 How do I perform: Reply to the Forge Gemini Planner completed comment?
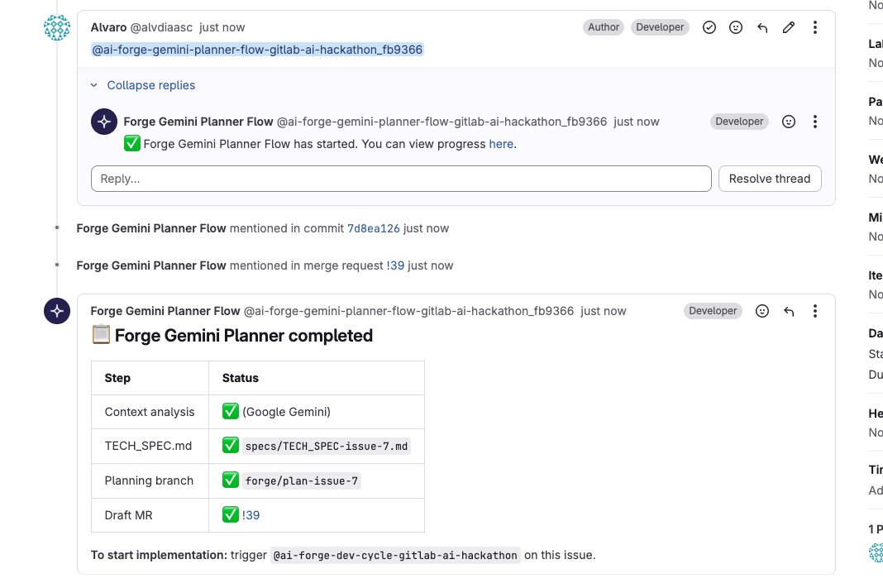[x=789, y=311]
